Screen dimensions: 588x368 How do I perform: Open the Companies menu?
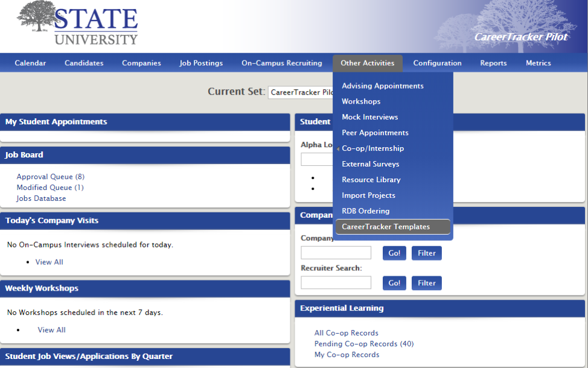(x=141, y=63)
